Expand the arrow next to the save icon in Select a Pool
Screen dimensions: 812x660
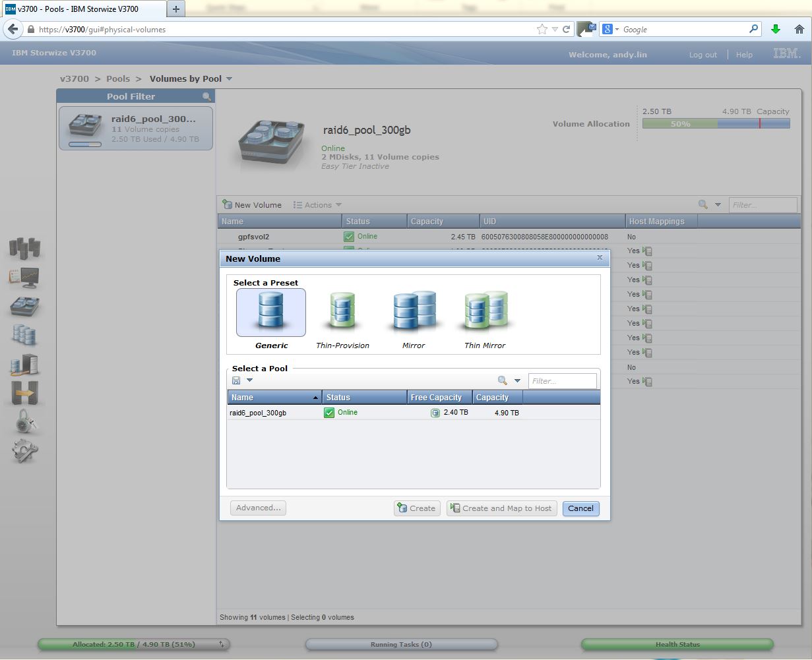click(249, 380)
